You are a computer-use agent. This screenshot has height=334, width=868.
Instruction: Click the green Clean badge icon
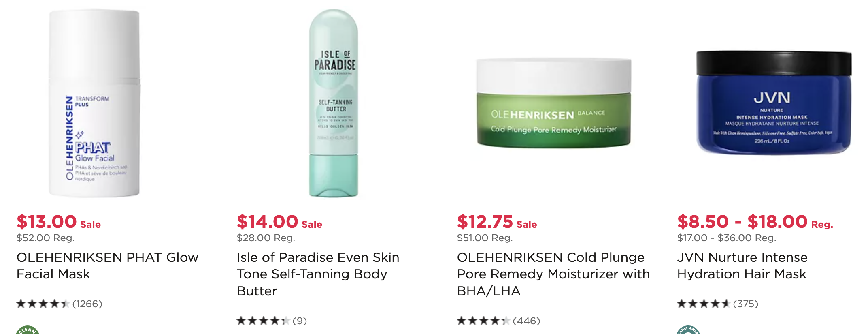point(28,330)
